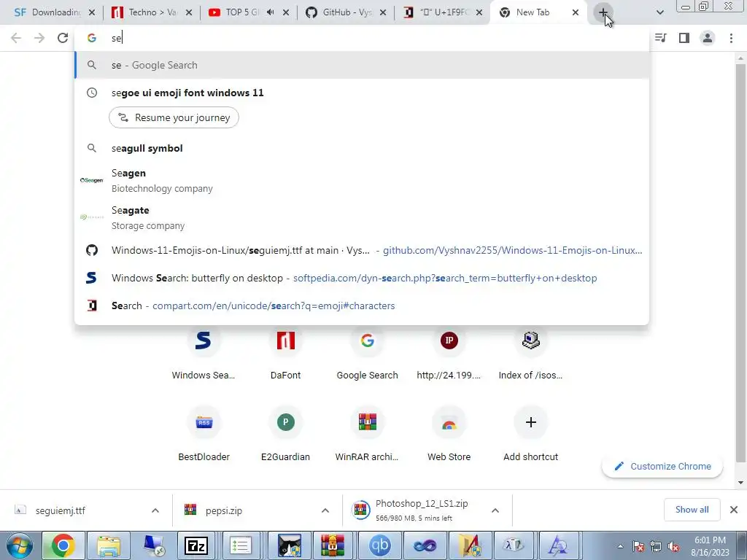Screen dimensions: 747x560
Task: Show hidden system tray icons
Action: (x=620, y=546)
